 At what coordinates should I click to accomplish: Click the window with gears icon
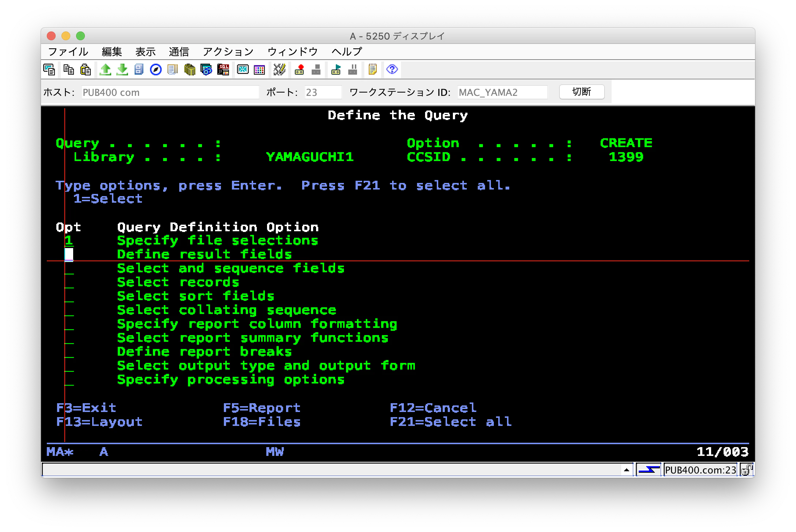pyautogui.click(x=206, y=70)
